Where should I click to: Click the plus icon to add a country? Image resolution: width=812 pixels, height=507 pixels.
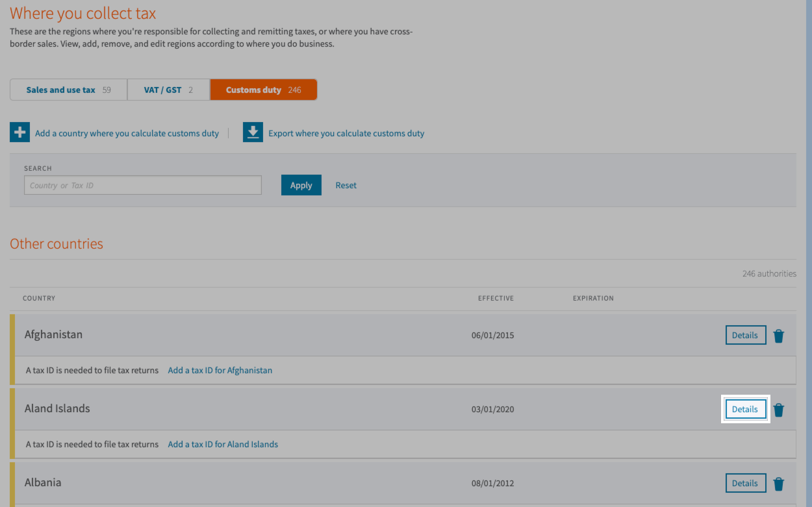[19, 132]
